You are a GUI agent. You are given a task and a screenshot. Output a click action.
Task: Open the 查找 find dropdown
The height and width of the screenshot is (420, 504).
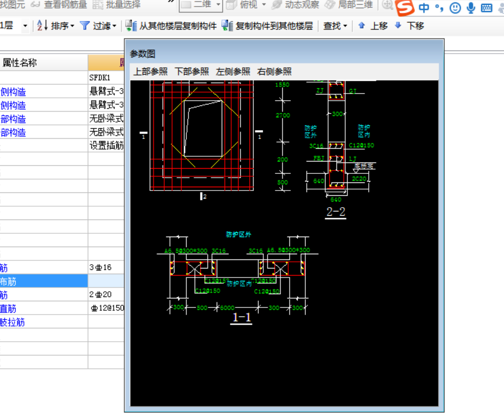coord(335,26)
